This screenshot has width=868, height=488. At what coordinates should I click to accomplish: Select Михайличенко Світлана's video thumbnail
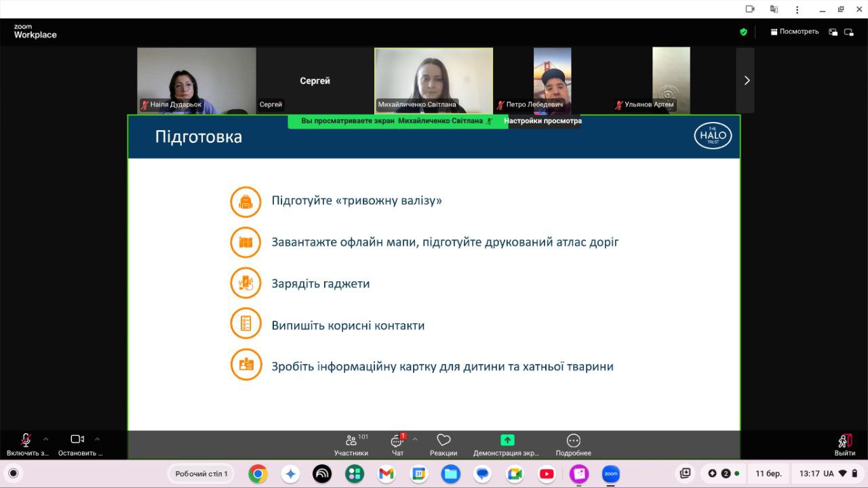click(433, 80)
